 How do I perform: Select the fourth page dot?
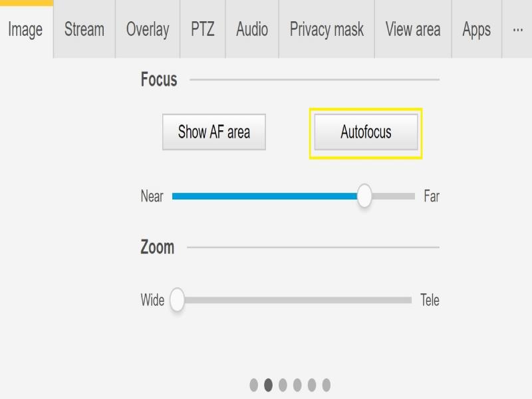(297, 385)
